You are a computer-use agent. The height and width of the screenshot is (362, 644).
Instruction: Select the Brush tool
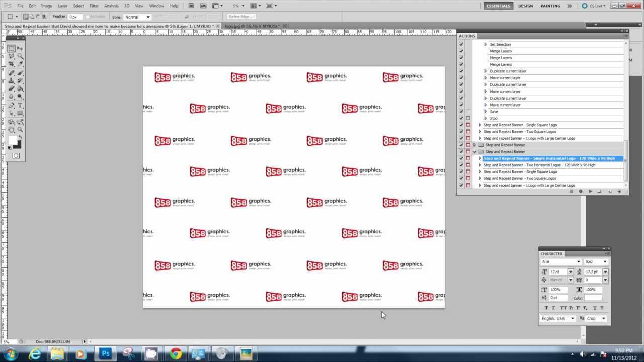pos(20,73)
